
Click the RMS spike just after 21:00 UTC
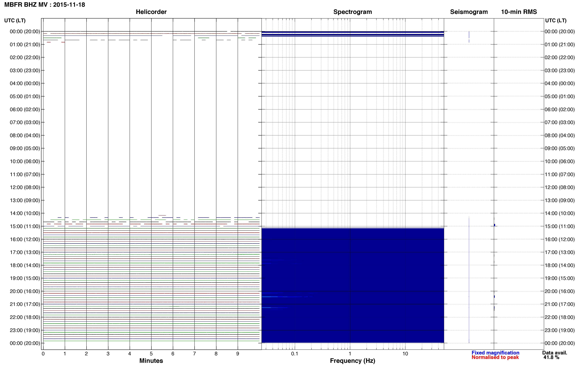click(x=494, y=308)
